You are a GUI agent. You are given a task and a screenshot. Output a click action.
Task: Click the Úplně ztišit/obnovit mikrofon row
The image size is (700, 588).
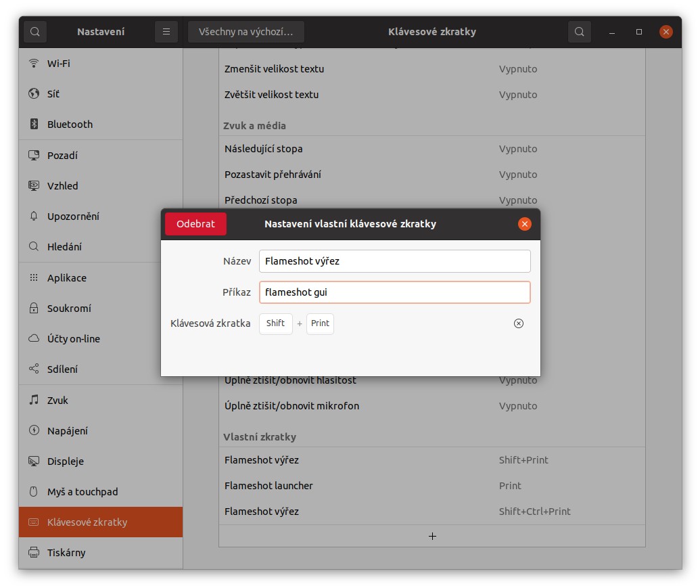pyautogui.click(x=432, y=406)
